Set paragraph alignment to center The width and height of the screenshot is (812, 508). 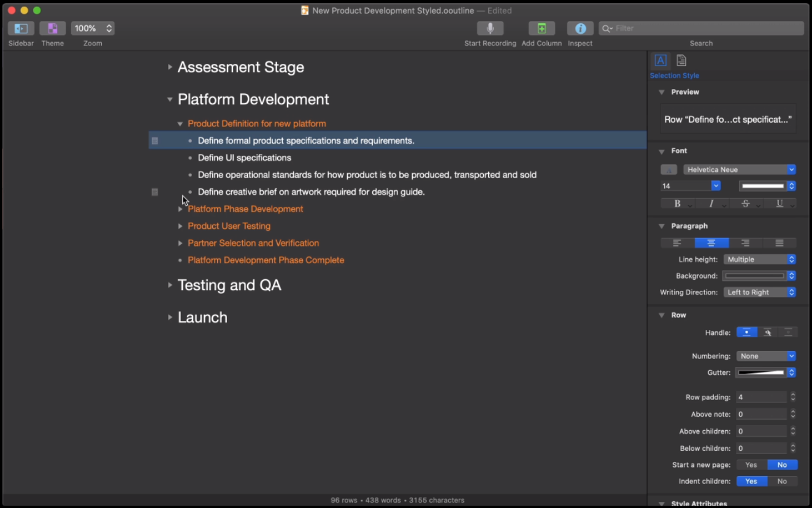(711, 243)
